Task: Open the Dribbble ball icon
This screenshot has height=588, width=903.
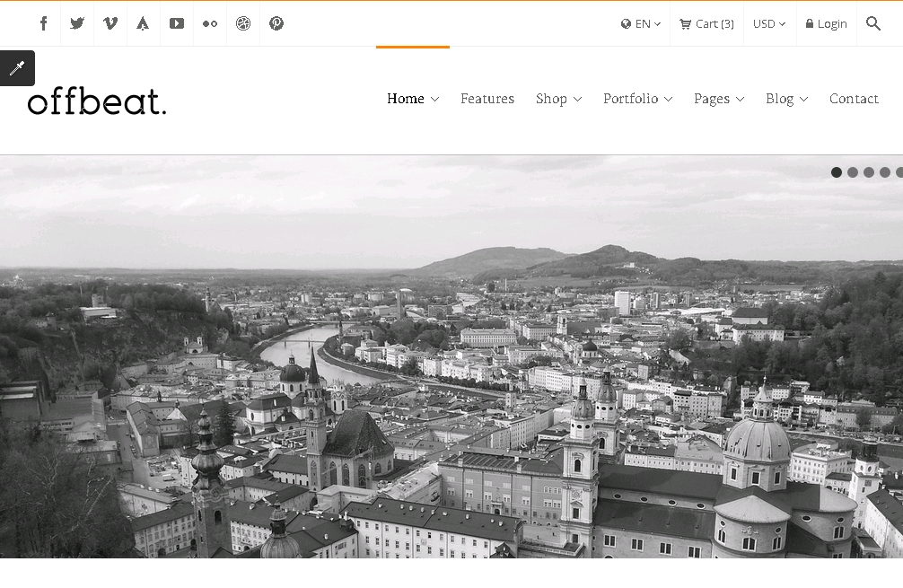Action: (243, 23)
